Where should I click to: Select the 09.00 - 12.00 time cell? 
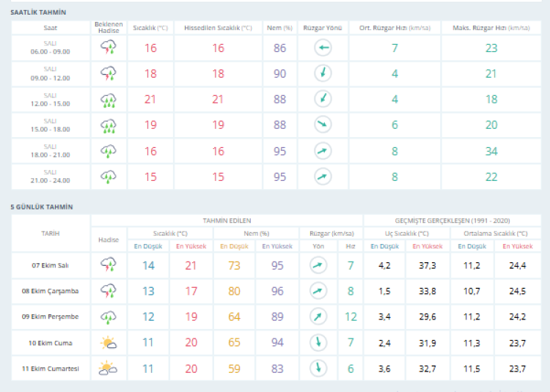pyautogui.click(x=51, y=74)
